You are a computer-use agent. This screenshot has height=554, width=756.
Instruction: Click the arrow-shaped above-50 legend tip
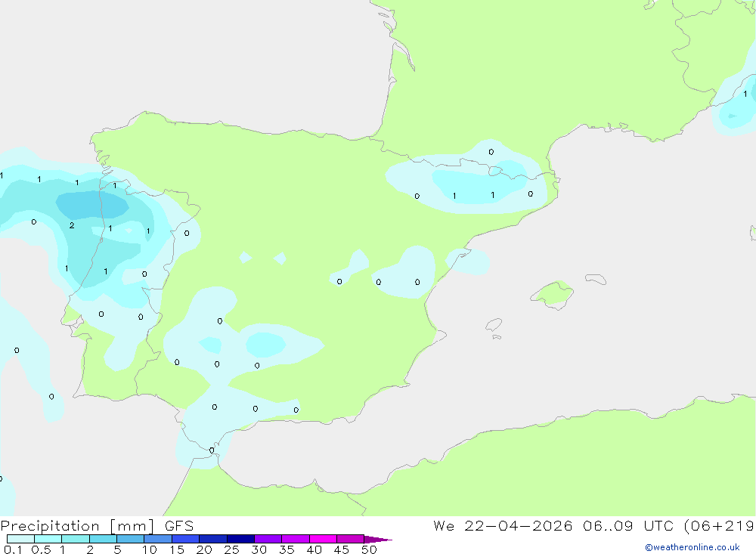pyautogui.click(x=377, y=539)
